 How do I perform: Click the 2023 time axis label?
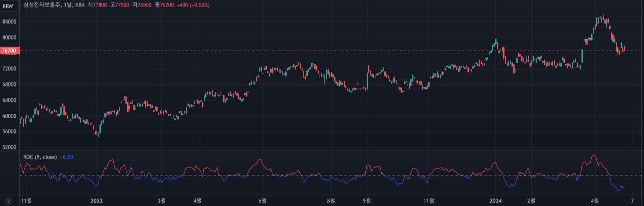coord(96,201)
